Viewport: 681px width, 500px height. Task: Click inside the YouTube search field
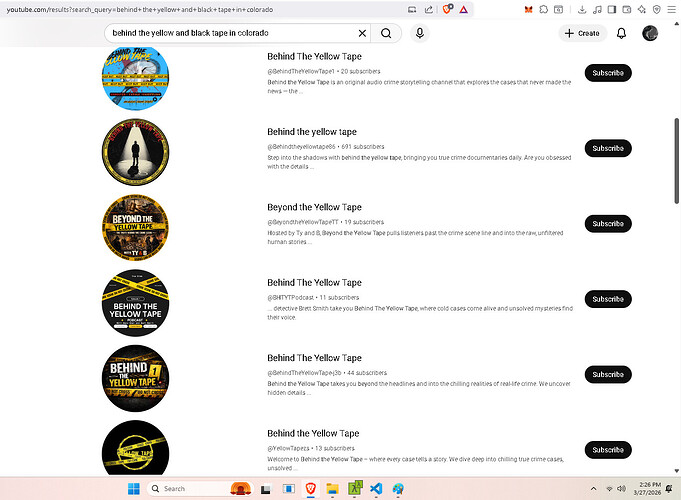pos(230,33)
